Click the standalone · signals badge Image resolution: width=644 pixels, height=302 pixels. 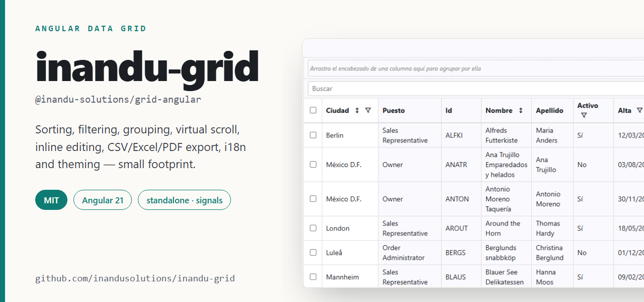tap(184, 200)
